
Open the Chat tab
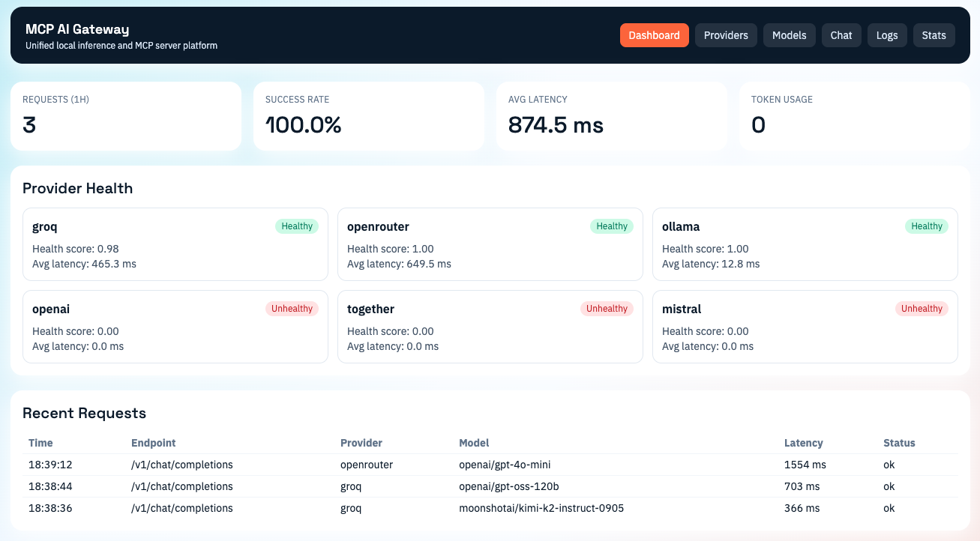[841, 35]
